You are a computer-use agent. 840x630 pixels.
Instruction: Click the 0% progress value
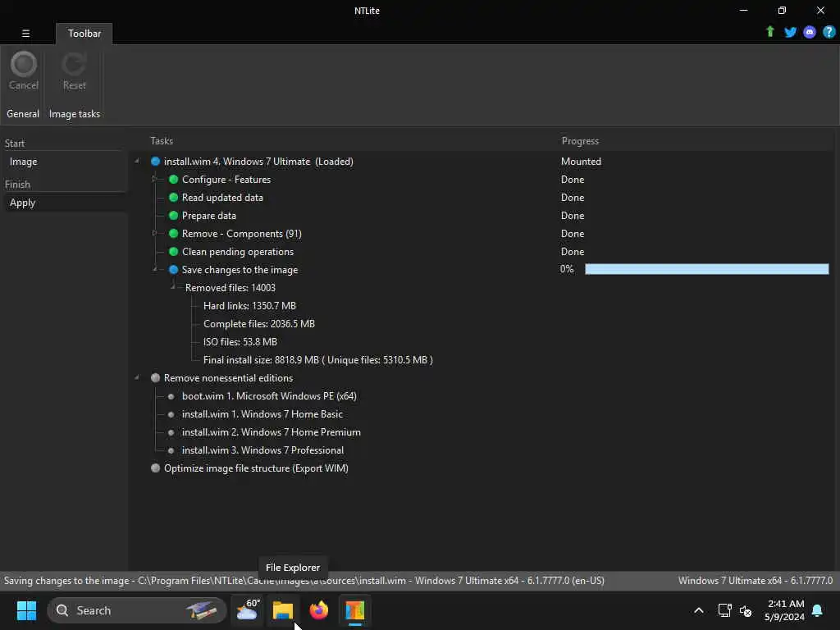(567, 269)
